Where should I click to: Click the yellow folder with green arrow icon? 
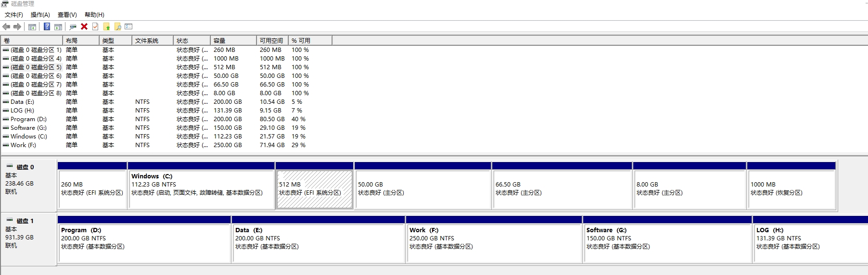tap(106, 27)
